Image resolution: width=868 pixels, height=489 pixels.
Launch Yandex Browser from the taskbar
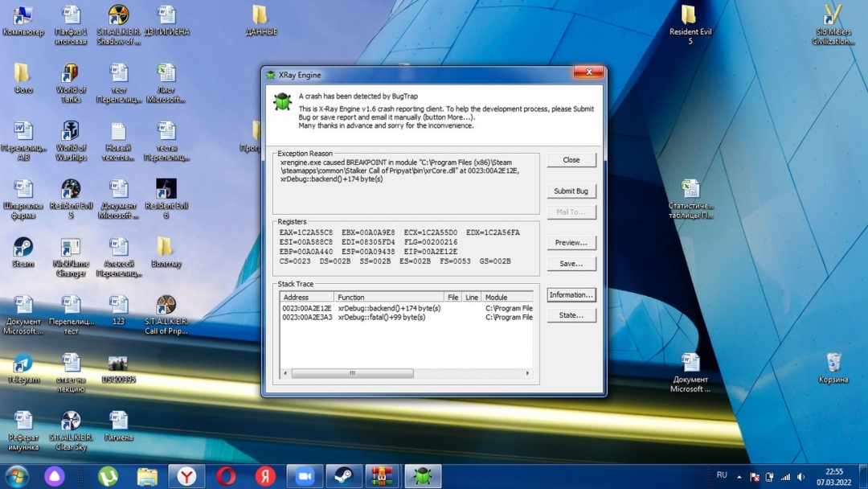[186, 476]
